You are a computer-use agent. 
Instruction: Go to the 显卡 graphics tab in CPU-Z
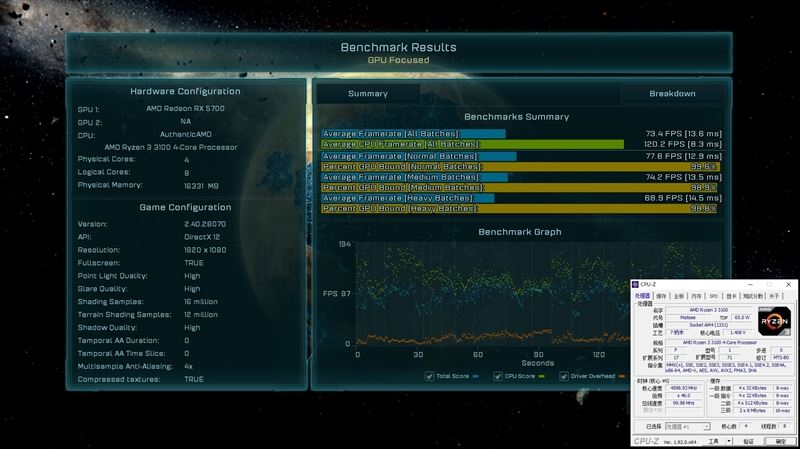pyautogui.click(x=729, y=296)
